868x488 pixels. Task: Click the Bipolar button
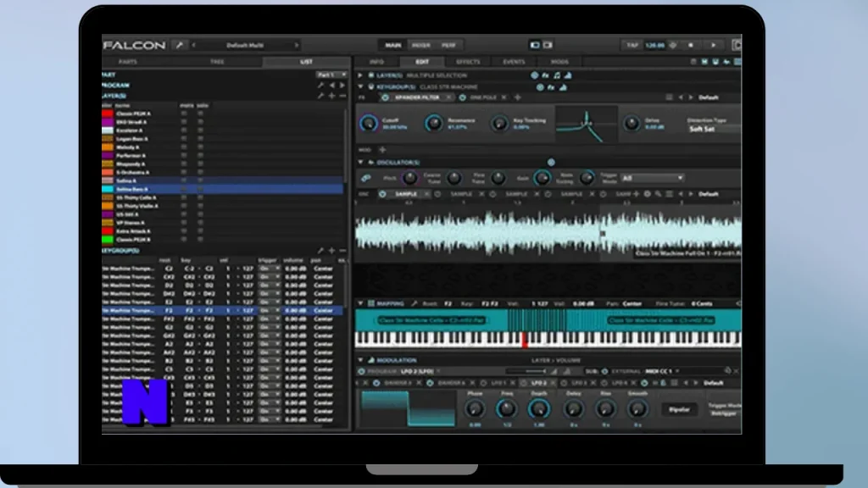click(x=679, y=409)
